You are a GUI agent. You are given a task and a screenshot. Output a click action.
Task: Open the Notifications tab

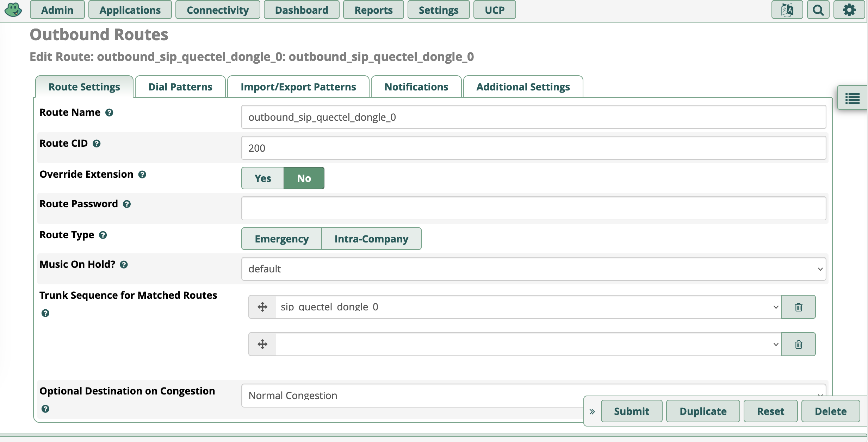(x=416, y=87)
